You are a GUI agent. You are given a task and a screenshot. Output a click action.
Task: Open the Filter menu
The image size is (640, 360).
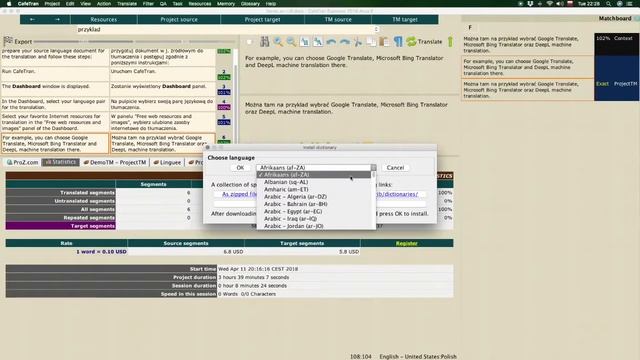click(148, 4)
